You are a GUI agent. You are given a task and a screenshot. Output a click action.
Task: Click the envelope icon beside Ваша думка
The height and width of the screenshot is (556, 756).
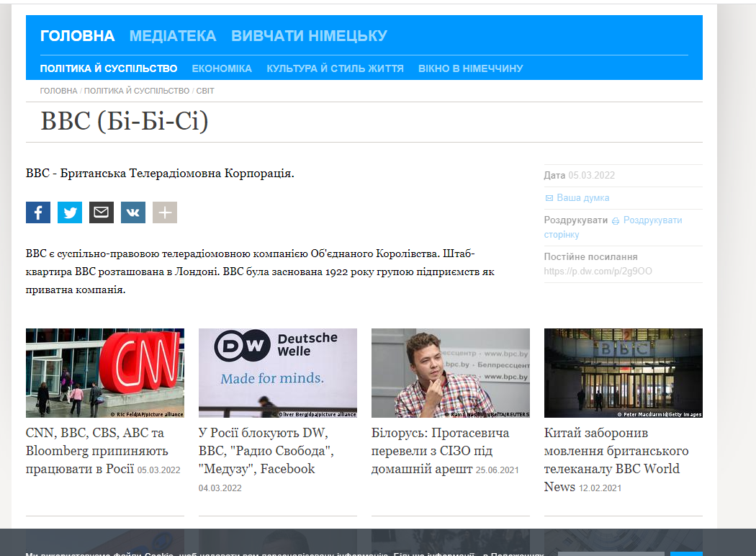pyautogui.click(x=549, y=198)
